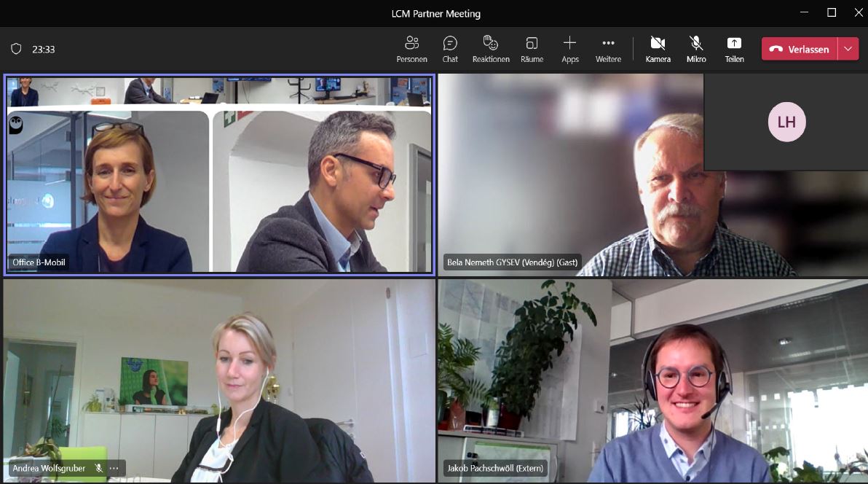Close the Teams meeting window
This screenshot has width=868, height=484.
tap(858, 12)
